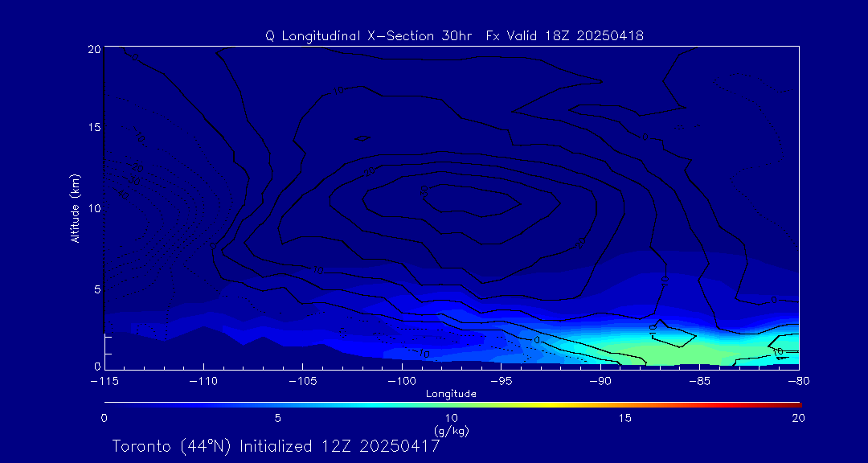The image size is (868, 463).
Task: Click the longitude tick label -105
Action: click(x=303, y=382)
